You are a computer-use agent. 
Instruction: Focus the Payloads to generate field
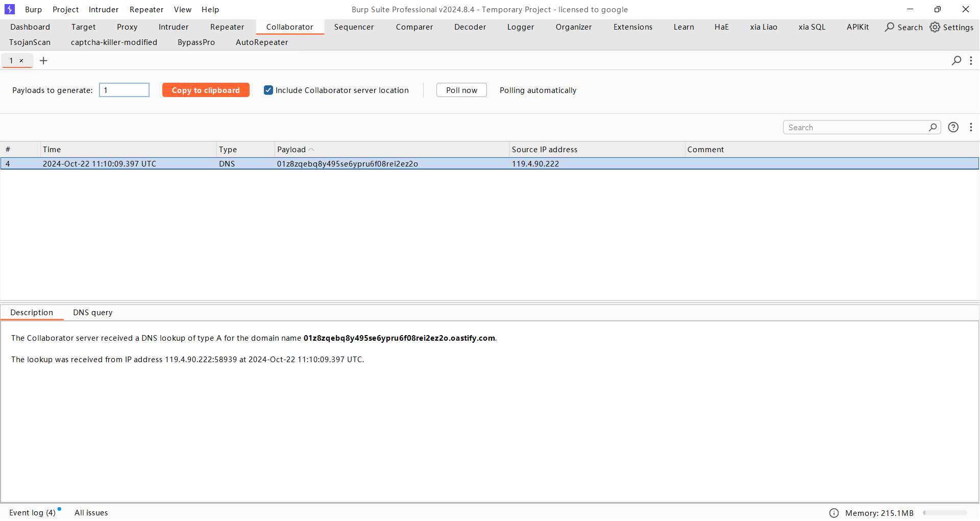pos(124,90)
